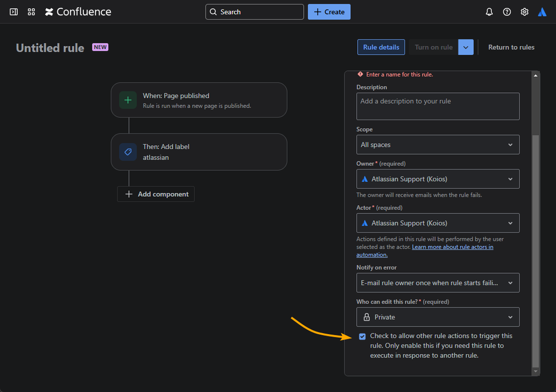Click the scrollbar up arrow in details panel
Viewport: 556px width, 392px height.
pos(535,76)
